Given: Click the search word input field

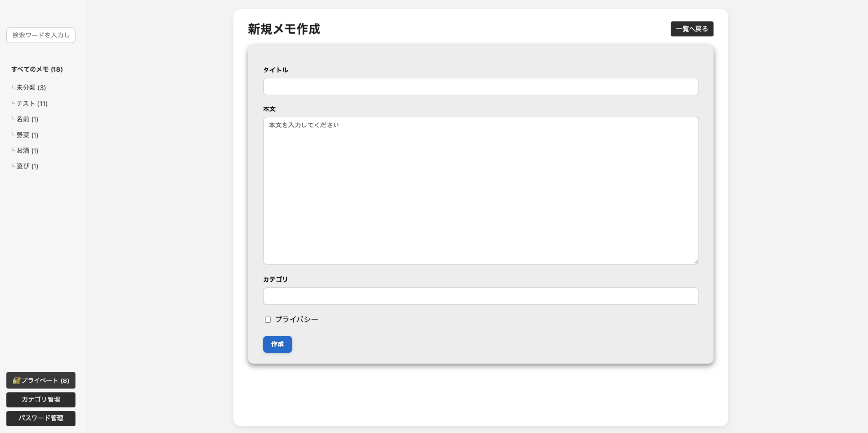Looking at the screenshot, I should point(41,35).
